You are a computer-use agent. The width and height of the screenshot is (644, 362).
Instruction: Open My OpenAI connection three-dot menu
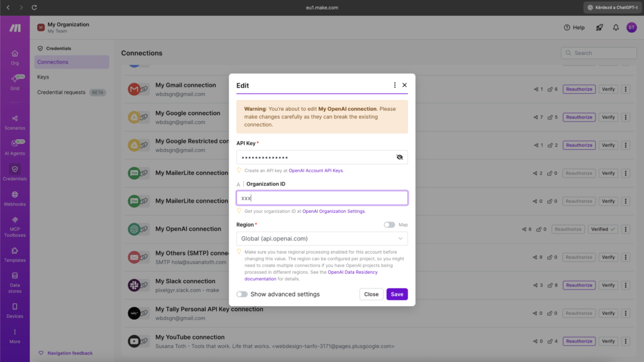pos(626,229)
